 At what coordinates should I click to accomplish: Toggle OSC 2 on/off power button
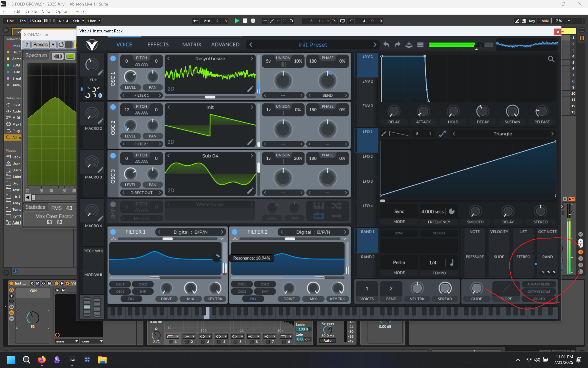click(x=113, y=107)
